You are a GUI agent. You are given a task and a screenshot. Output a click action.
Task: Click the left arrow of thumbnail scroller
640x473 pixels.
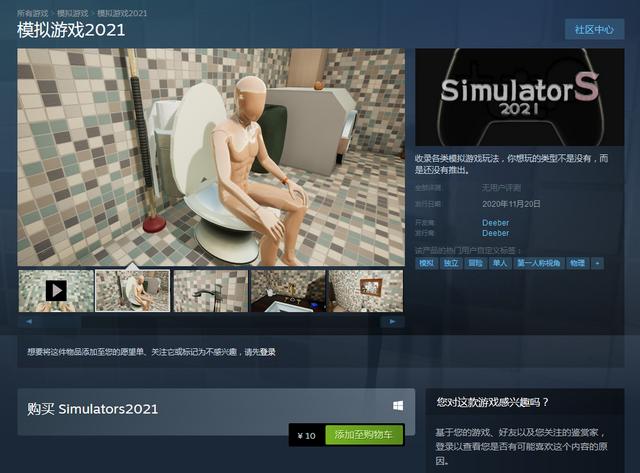pyautogui.click(x=29, y=322)
